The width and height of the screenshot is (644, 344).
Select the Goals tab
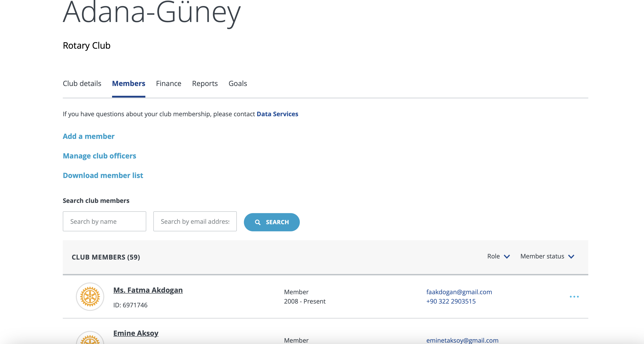pyautogui.click(x=237, y=83)
